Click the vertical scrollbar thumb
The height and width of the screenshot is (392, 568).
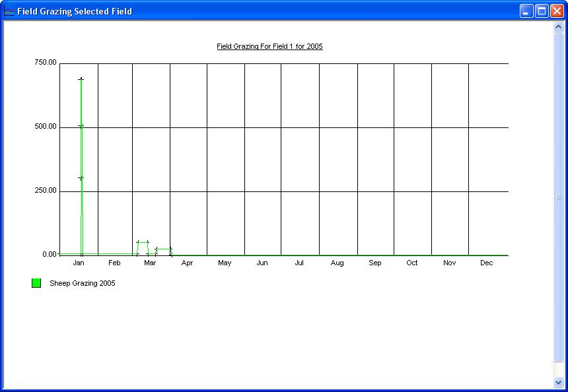point(558,197)
